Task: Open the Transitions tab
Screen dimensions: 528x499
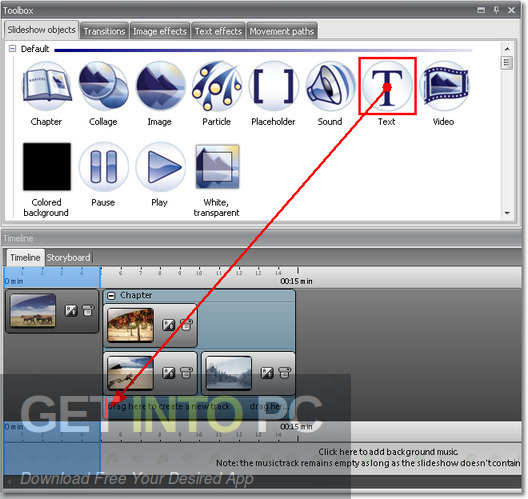Action: tap(104, 31)
